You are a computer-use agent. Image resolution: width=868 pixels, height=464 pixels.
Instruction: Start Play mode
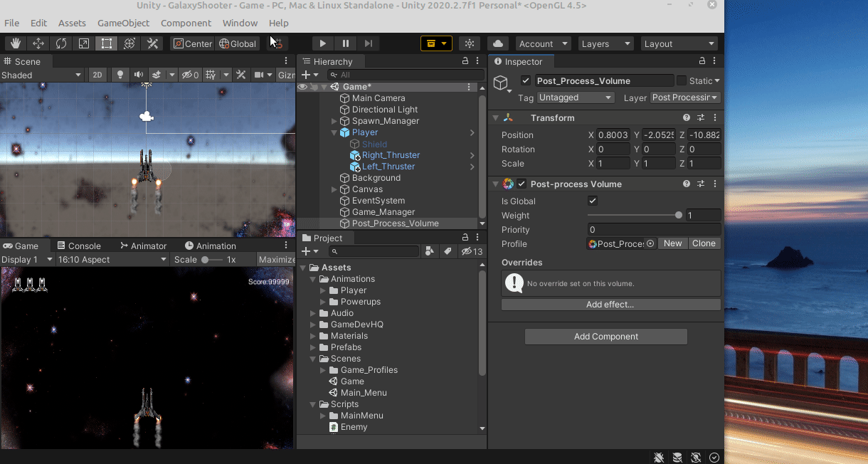[323, 43]
